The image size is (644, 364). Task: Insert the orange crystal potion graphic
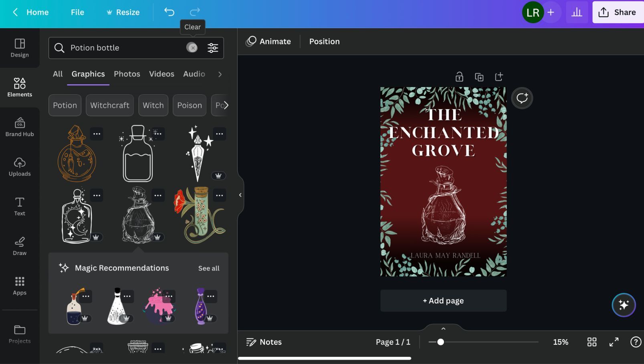point(76,154)
